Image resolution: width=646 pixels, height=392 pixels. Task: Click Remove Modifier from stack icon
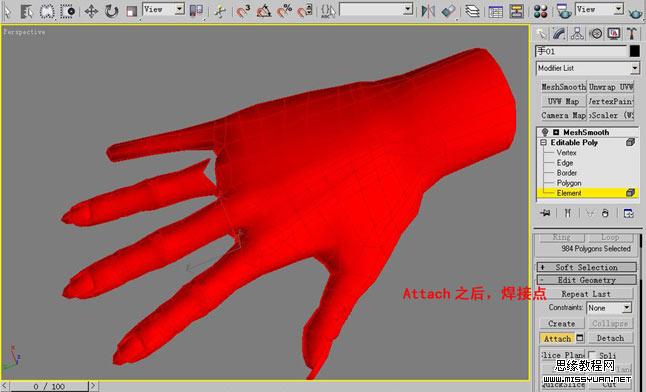click(x=605, y=213)
